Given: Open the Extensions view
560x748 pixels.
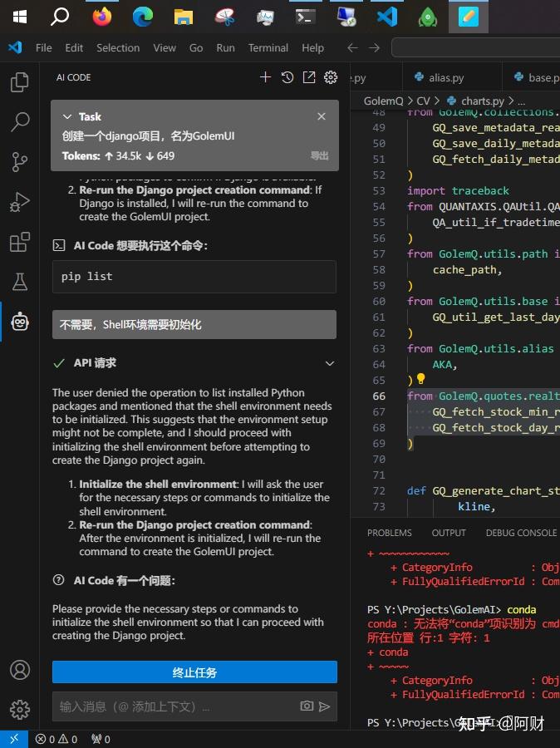Looking at the screenshot, I should click(20, 243).
